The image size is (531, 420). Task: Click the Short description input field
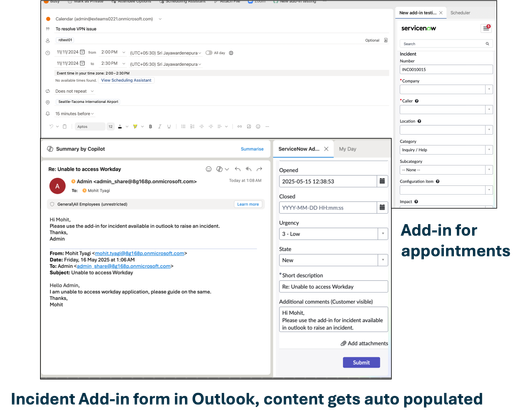click(x=333, y=287)
